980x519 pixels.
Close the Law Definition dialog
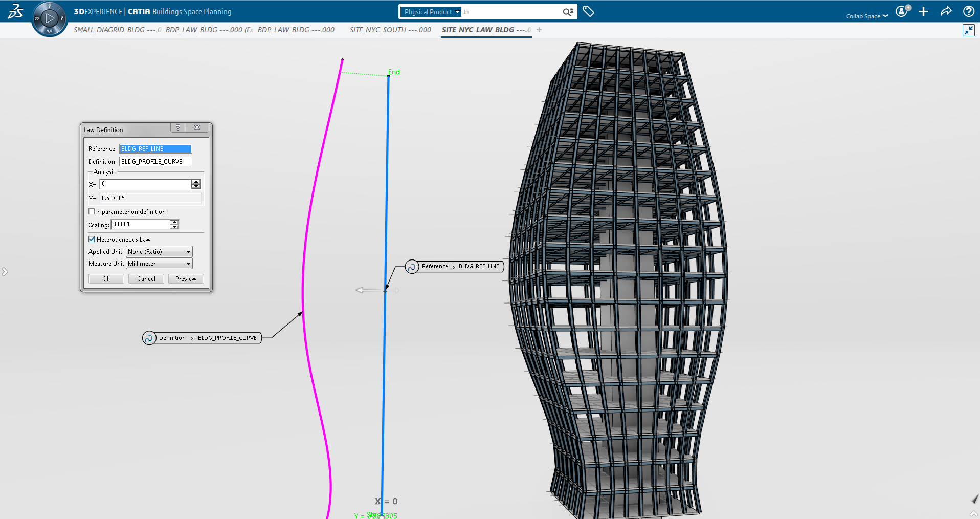pyautogui.click(x=197, y=127)
